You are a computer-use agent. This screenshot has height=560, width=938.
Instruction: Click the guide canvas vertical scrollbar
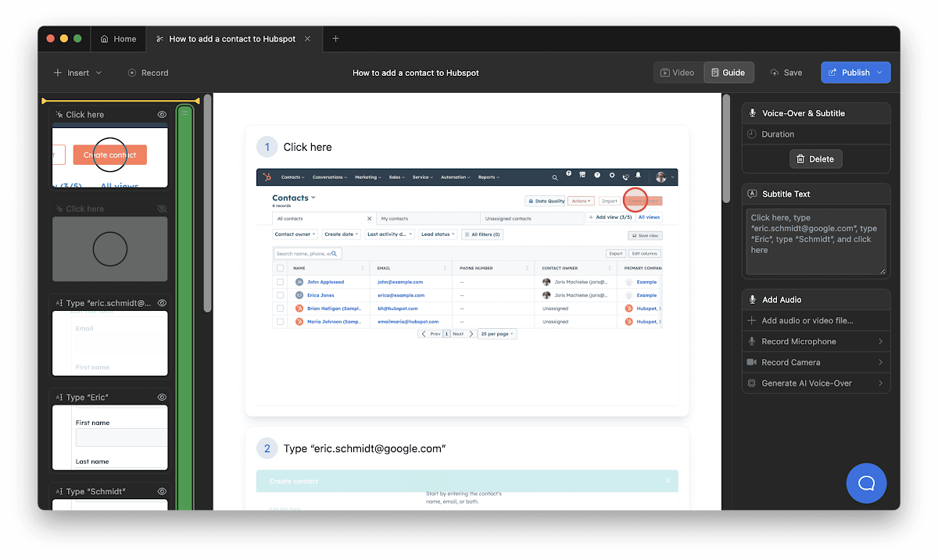tap(725, 148)
